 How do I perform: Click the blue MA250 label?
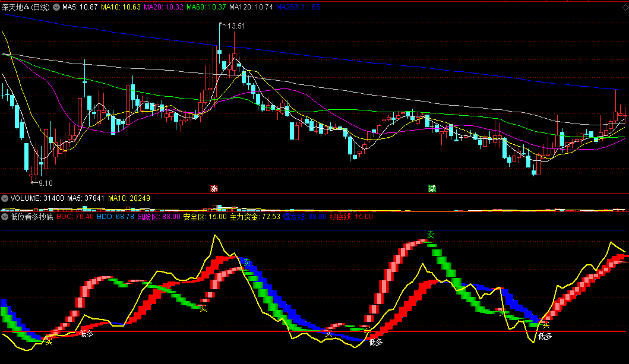point(298,7)
